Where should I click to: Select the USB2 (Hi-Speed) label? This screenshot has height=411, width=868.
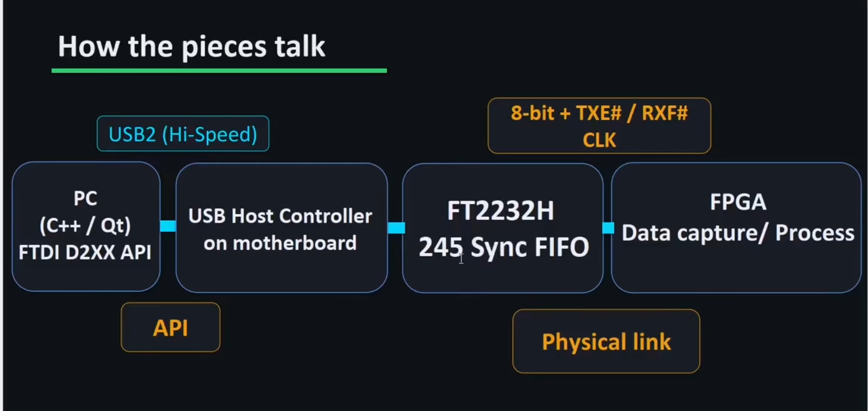(183, 134)
